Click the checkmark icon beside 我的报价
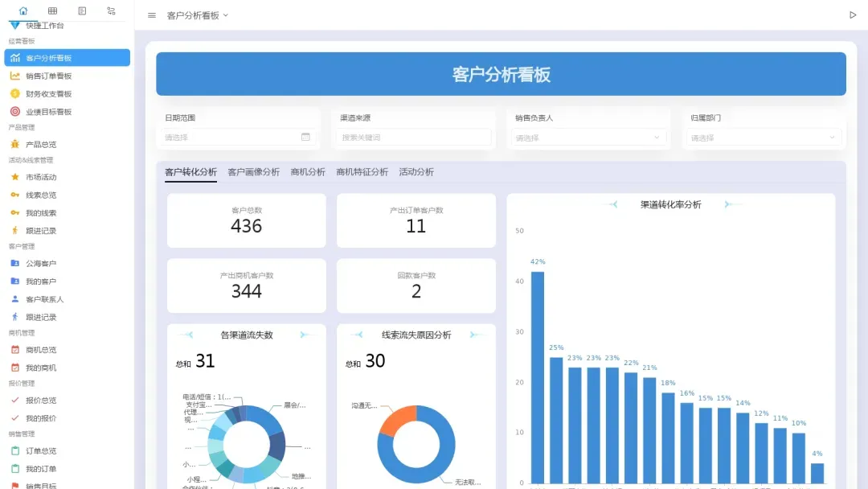 coord(15,418)
